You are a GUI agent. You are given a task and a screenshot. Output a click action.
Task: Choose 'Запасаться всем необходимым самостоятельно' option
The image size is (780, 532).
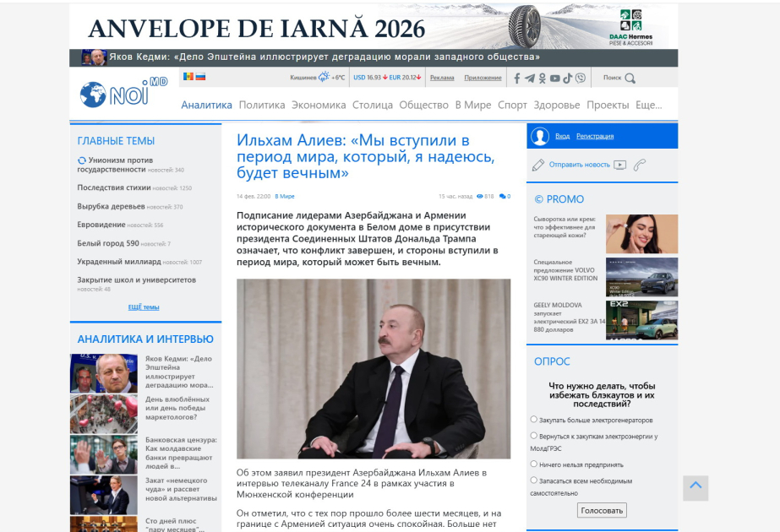coord(534,480)
